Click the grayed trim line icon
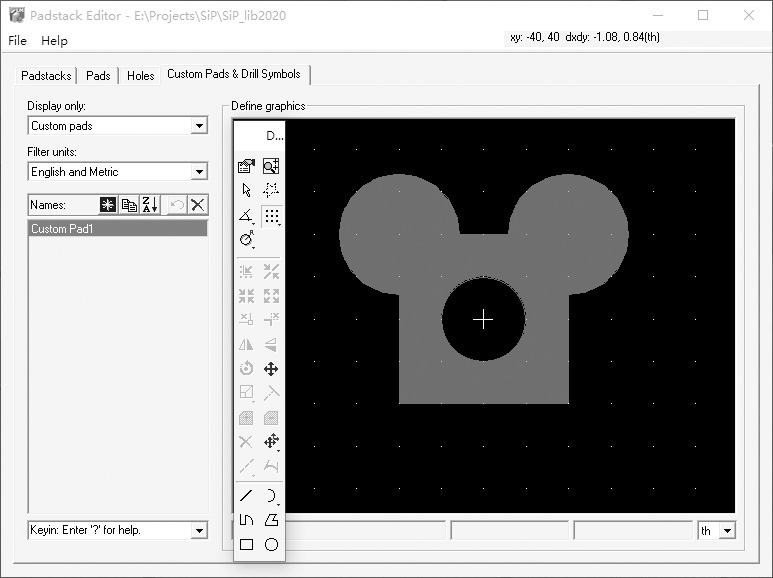 coord(271,393)
